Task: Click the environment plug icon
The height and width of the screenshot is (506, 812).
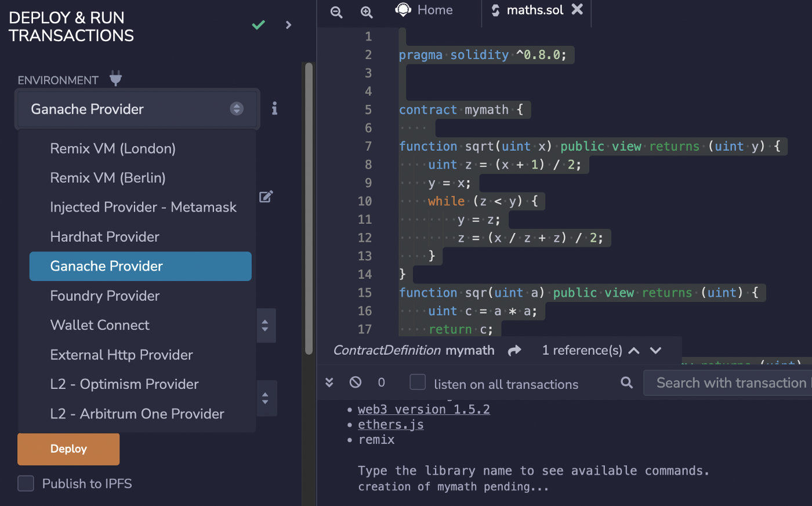Action: click(x=115, y=79)
